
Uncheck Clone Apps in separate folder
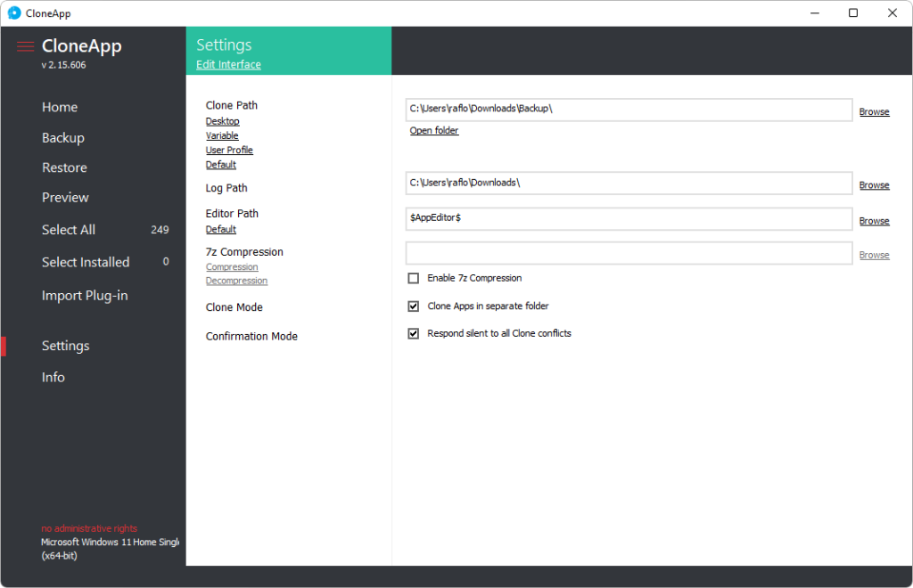point(413,306)
